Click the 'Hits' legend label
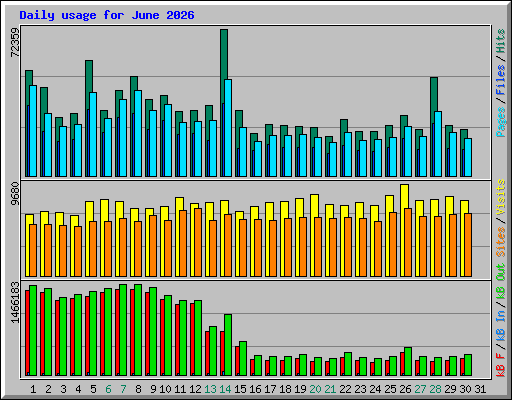This screenshot has height=400, width=512. (501, 41)
